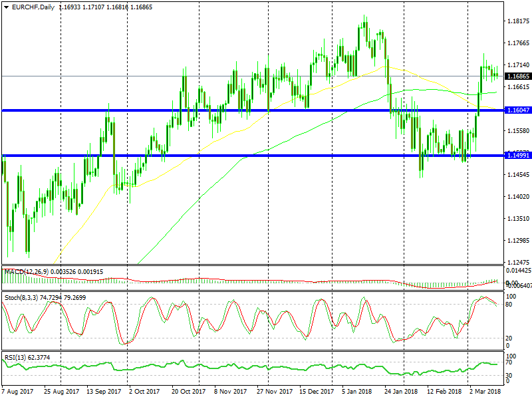The height and width of the screenshot is (399, 532).
Task: Select the 25 Aug 2017 date label
Action: point(61,391)
